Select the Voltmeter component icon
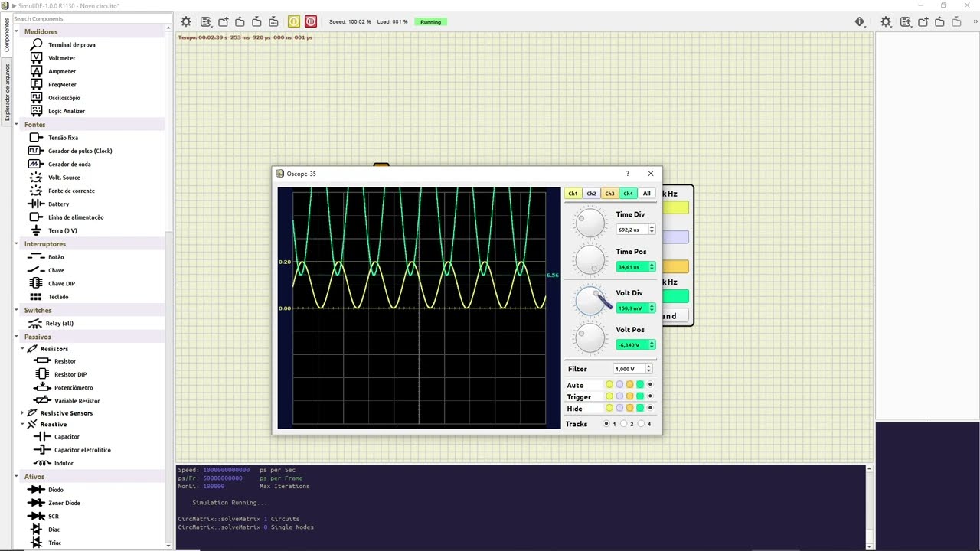The width and height of the screenshot is (980, 551). point(36,57)
